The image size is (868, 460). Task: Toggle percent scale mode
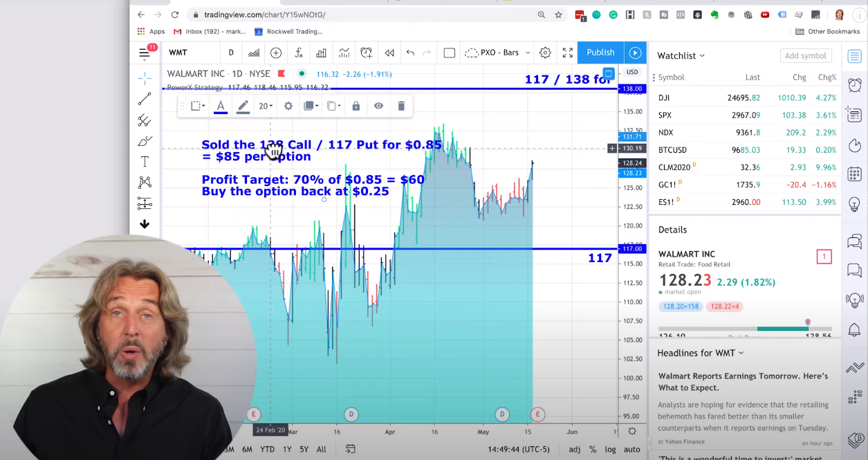point(593,449)
